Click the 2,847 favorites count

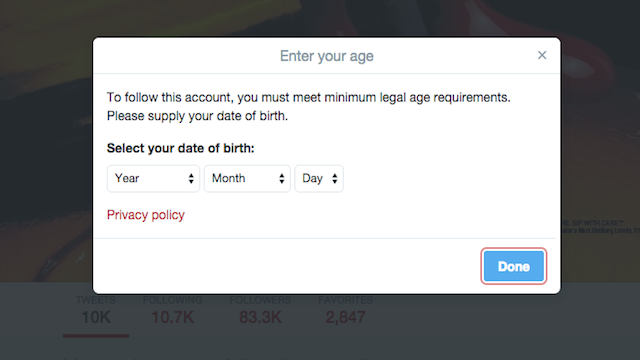345,317
